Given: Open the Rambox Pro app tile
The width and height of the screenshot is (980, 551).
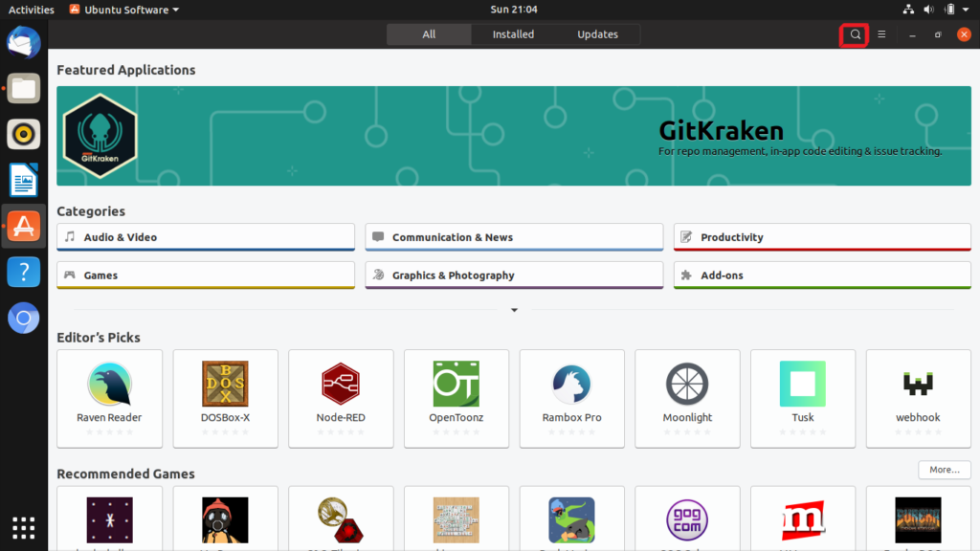Looking at the screenshot, I should point(572,399).
